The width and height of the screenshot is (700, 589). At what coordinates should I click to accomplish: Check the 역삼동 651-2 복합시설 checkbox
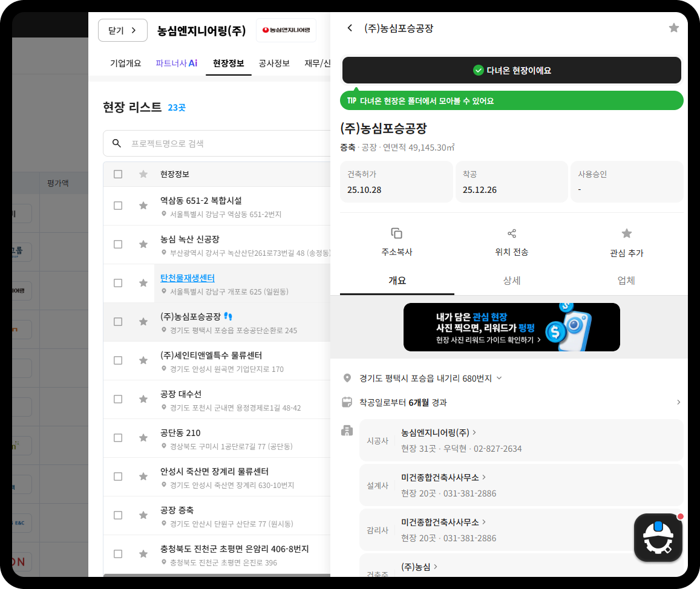(x=118, y=206)
